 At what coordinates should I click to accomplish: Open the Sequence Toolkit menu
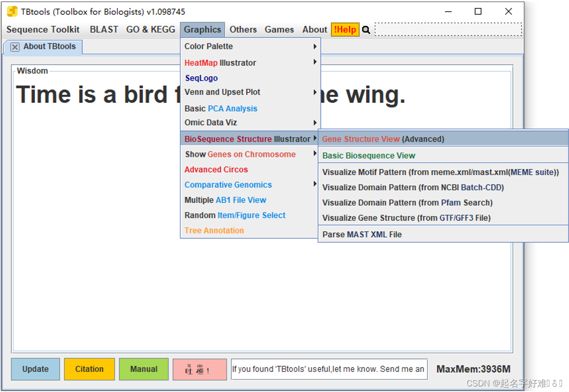click(x=43, y=29)
